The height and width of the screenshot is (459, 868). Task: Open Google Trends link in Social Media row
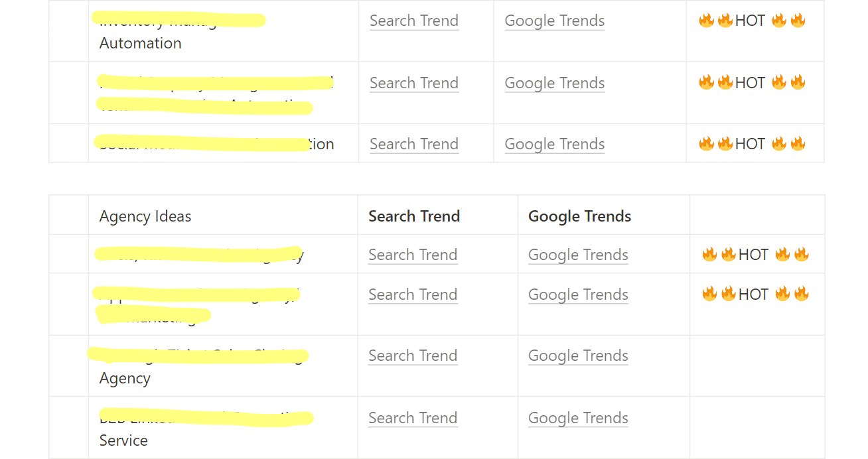click(x=555, y=144)
